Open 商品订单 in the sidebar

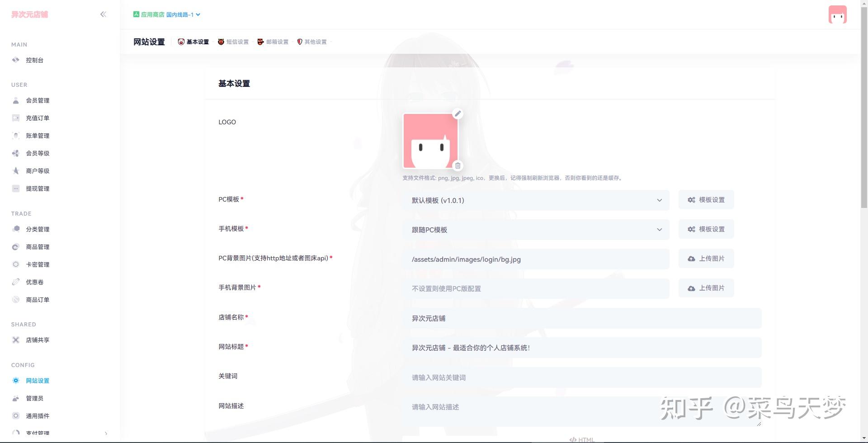tap(38, 300)
